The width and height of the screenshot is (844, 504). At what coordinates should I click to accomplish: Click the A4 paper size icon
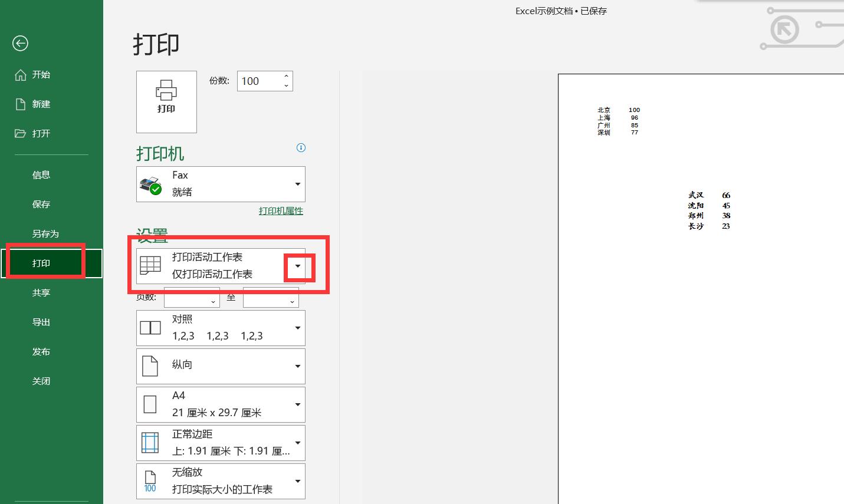pos(150,404)
